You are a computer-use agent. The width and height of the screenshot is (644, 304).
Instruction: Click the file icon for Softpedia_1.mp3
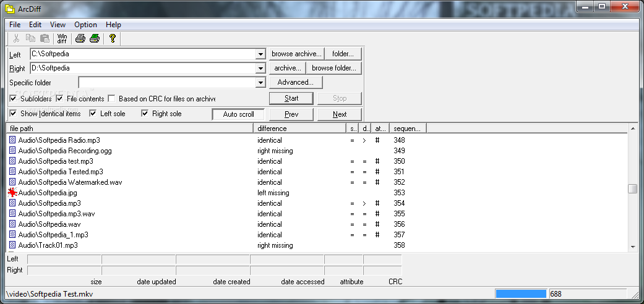12,235
